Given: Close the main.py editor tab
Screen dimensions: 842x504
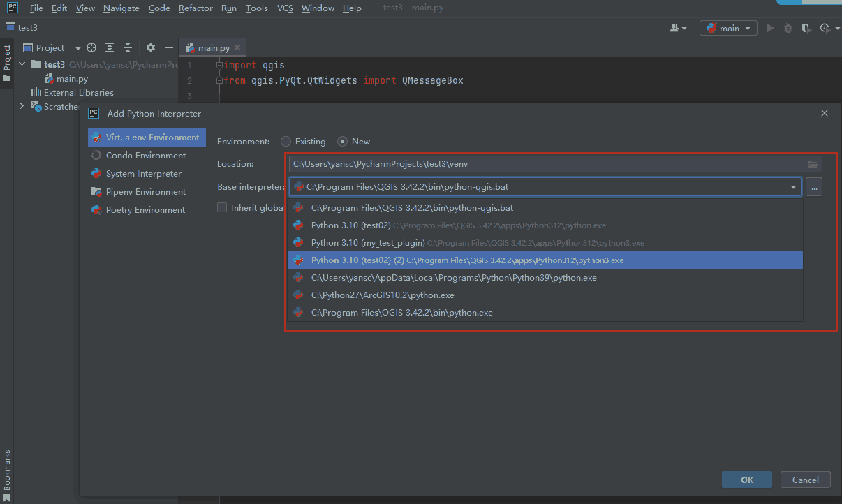Looking at the screenshot, I should (237, 47).
